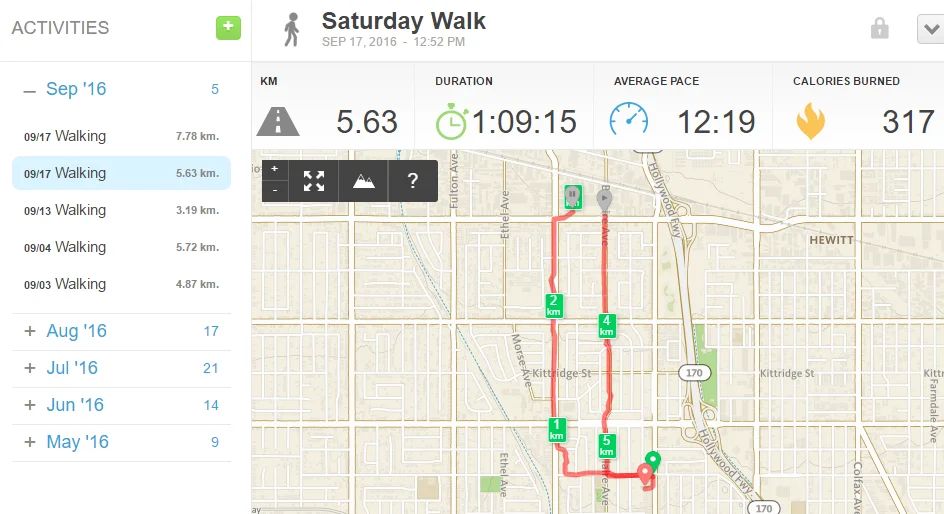This screenshot has width=944, height=514.
Task: Expand the May '16 activity group
Action: [x=30, y=442]
